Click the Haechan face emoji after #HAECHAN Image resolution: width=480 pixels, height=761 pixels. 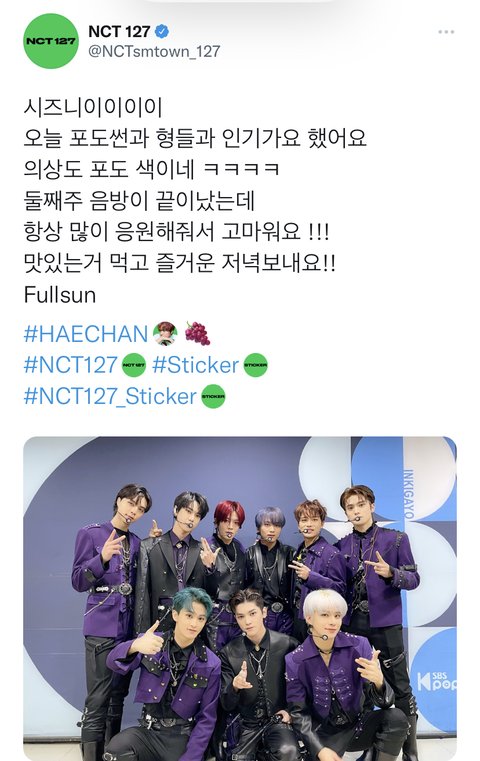[x=165, y=334]
